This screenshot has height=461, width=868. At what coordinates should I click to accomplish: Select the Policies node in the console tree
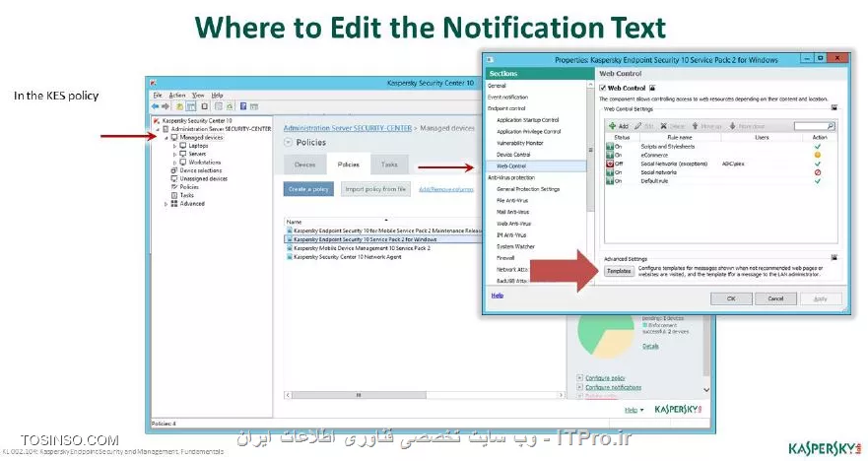[189, 187]
